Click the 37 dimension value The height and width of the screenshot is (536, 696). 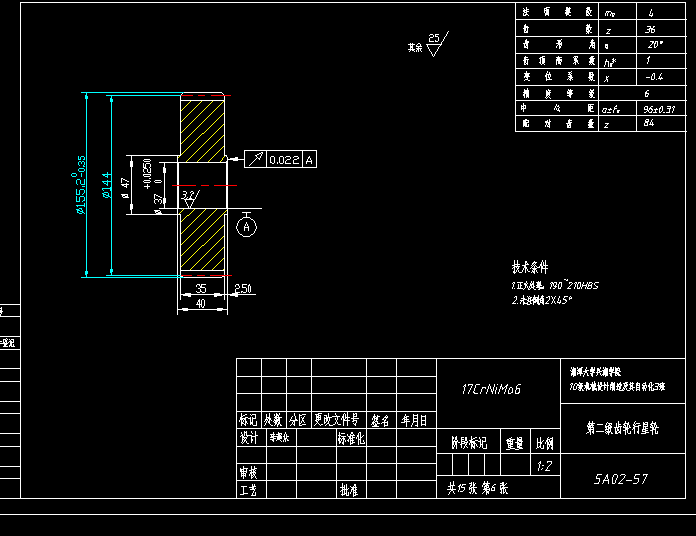[158, 199]
